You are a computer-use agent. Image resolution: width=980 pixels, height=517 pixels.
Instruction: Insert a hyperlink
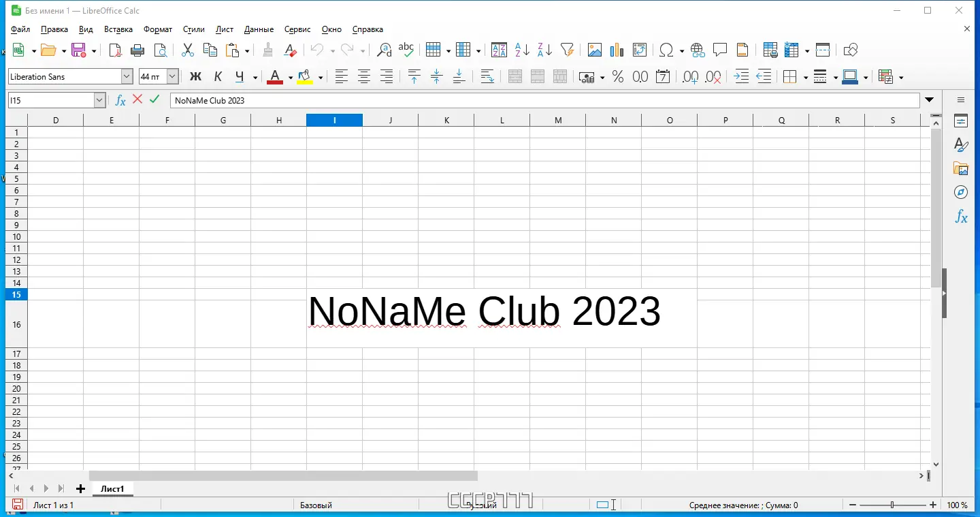click(698, 50)
